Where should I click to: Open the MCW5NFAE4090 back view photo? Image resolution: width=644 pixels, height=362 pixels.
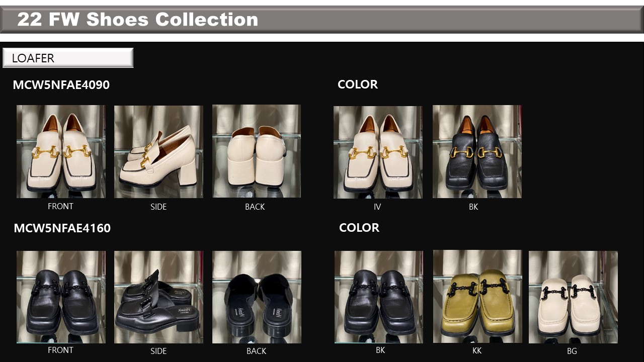pyautogui.click(x=257, y=151)
